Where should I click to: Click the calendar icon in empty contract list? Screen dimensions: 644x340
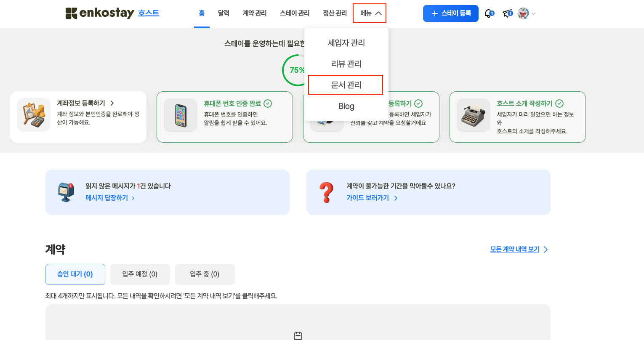click(298, 336)
